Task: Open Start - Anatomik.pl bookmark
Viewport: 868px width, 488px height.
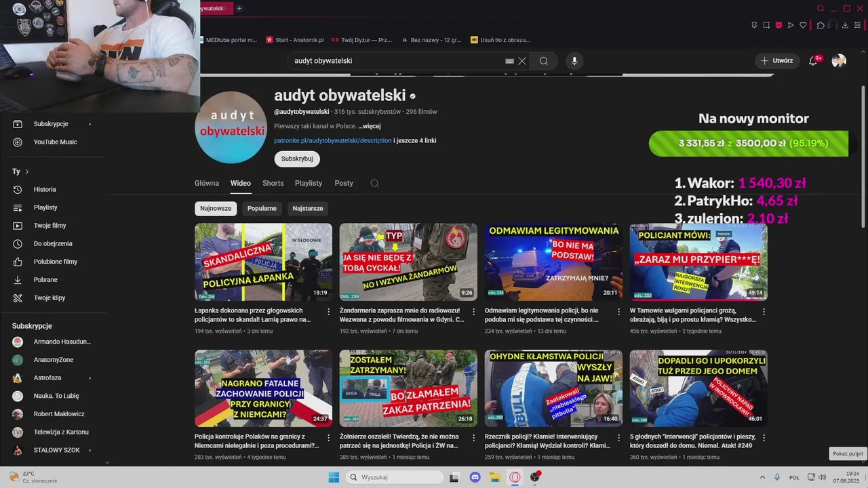Action: [x=295, y=40]
